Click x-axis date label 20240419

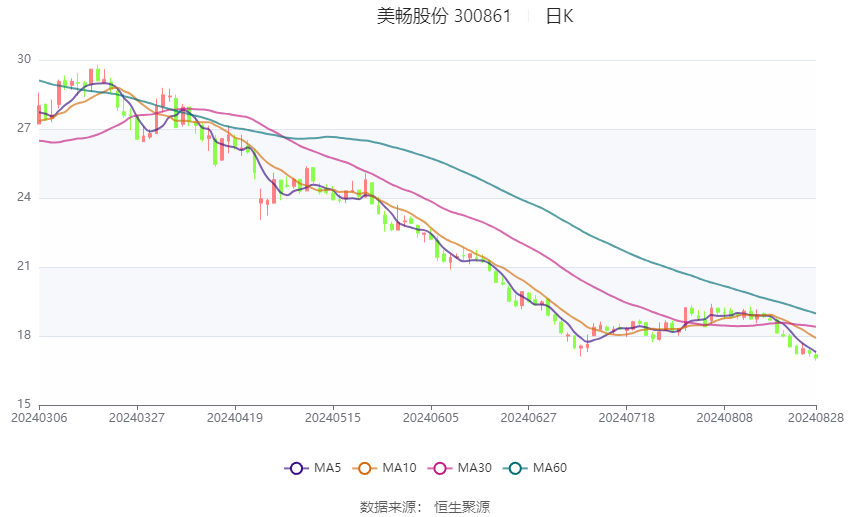pos(235,418)
